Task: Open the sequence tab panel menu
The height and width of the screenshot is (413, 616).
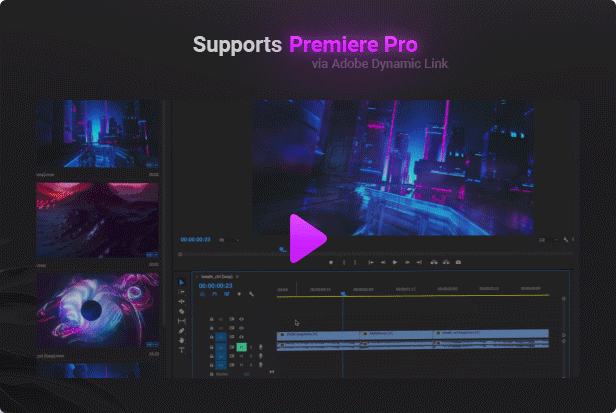Action: point(237,277)
